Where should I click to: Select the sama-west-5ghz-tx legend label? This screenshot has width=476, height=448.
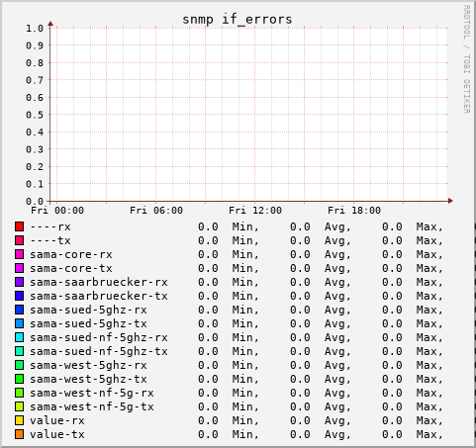(x=88, y=380)
